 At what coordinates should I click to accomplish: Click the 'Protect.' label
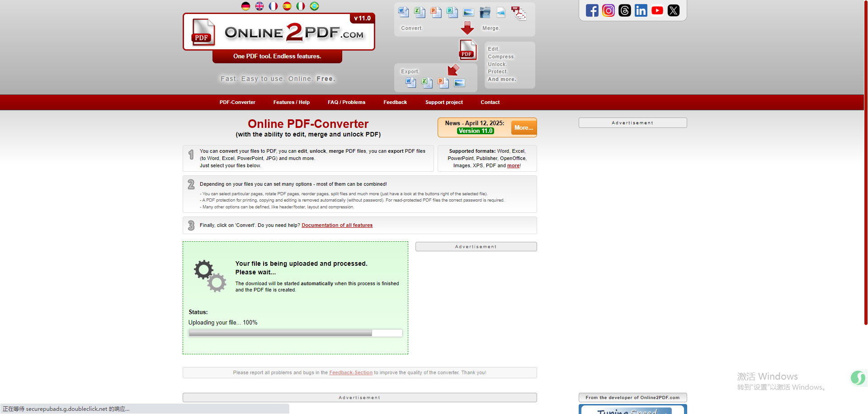click(x=498, y=71)
